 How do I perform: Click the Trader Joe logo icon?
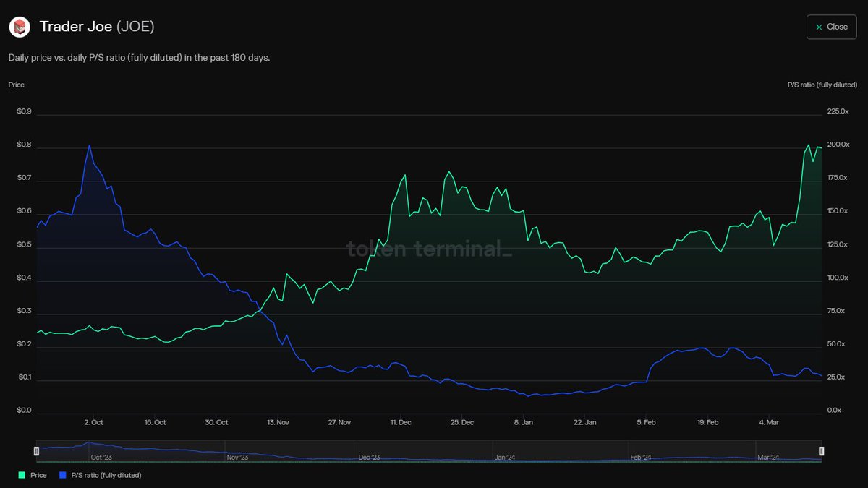pos(18,27)
